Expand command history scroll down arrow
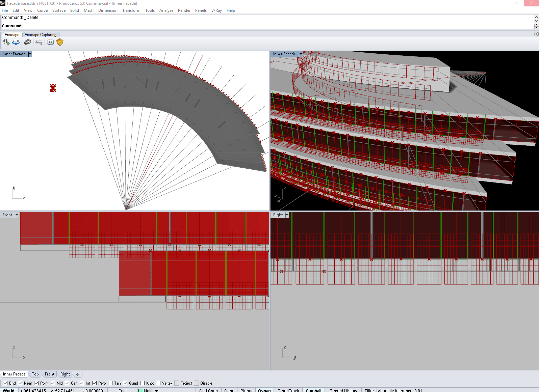Viewport: 539px width, 392px height. coord(536,21)
